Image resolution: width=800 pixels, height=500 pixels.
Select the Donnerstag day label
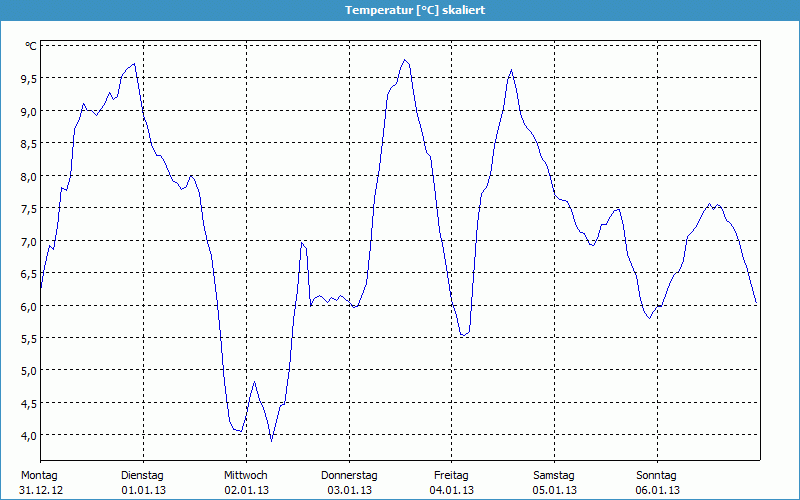pos(349,475)
